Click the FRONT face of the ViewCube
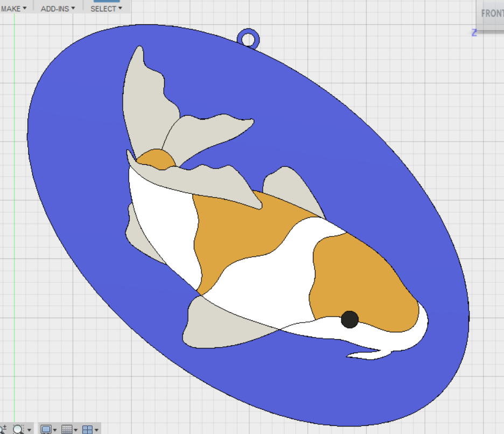Viewport: 504px width, 434px height. coord(491,13)
